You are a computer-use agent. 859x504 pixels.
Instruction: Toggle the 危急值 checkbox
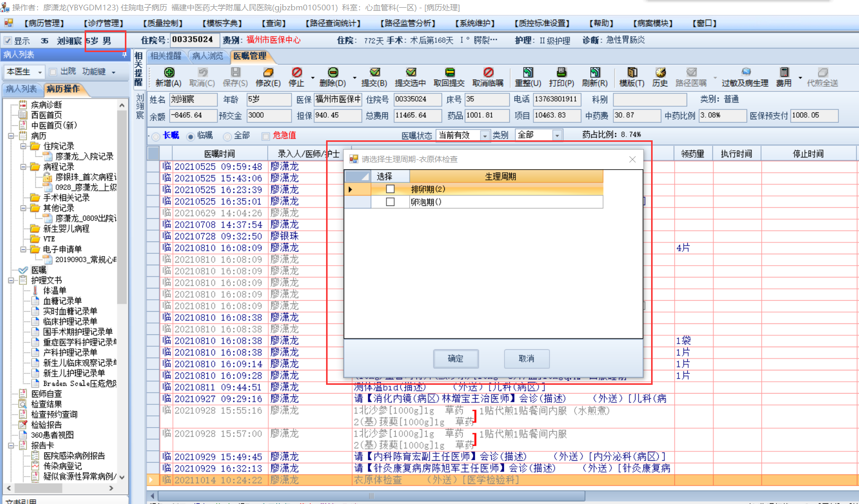[x=266, y=136]
